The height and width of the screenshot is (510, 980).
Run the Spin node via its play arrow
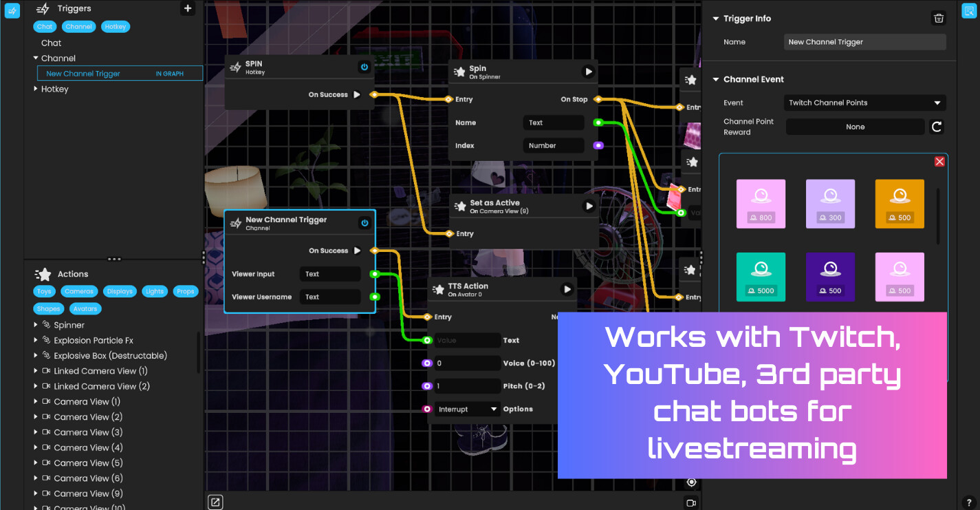point(587,71)
